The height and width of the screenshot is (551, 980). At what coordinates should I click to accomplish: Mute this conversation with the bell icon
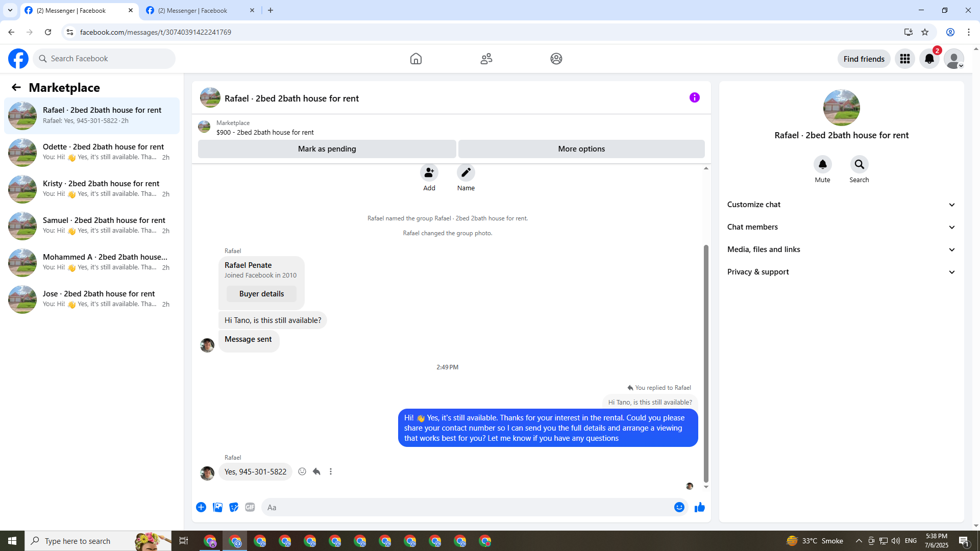(823, 165)
